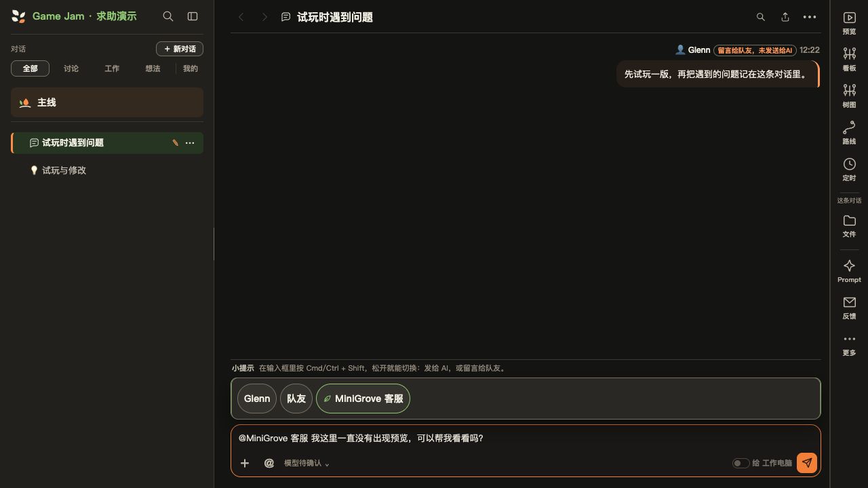Click the 12:22 message timestamp
The height and width of the screenshot is (488, 868).
pos(810,50)
